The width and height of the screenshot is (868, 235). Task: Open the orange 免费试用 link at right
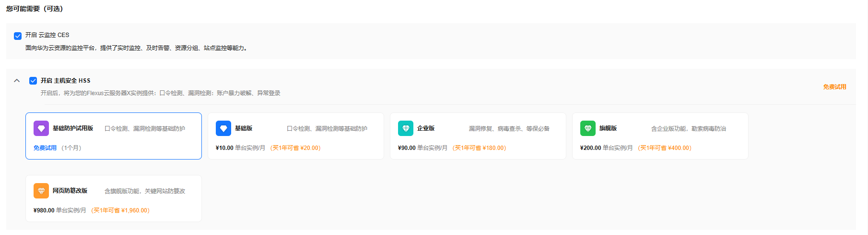[x=834, y=87]
